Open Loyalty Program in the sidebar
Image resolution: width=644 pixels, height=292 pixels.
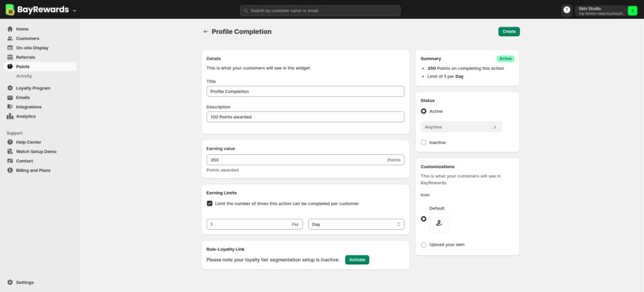33,88
